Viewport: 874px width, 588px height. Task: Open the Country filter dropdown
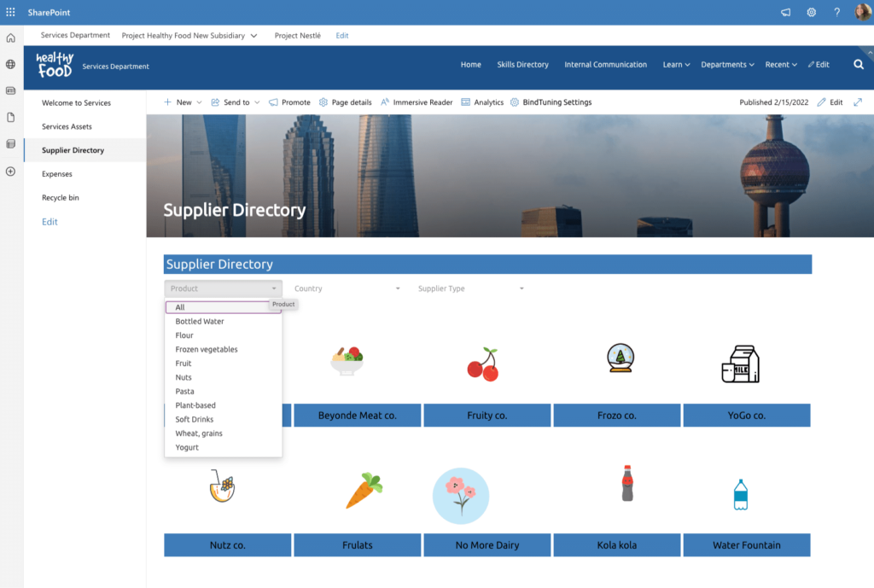coord(347,288)
